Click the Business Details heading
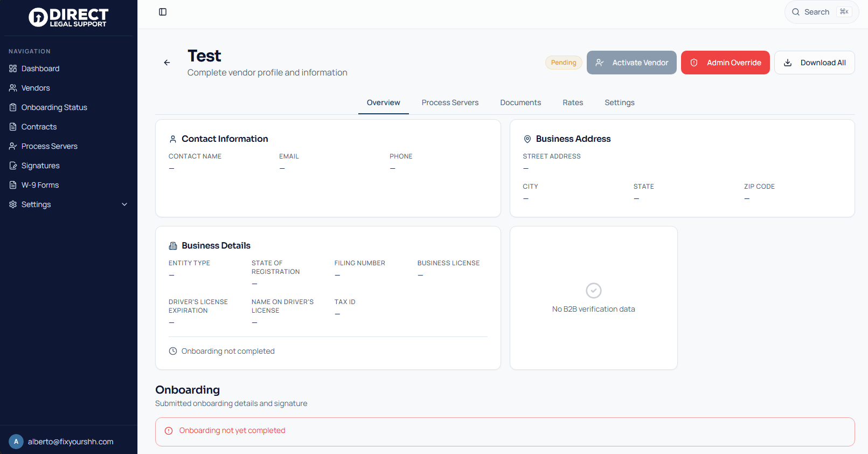868x454 pixels. (x=216, y=245)
